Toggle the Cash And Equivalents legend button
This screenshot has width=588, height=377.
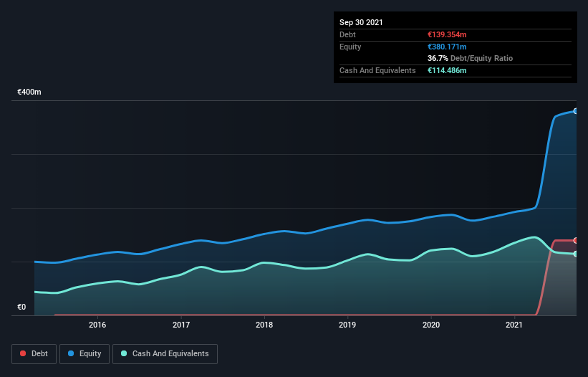165,354
